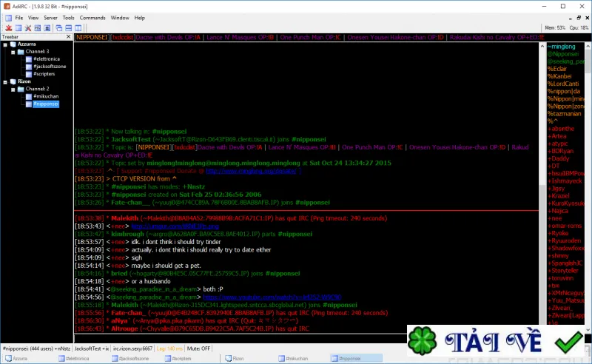Image resolution: width=592 pixels, height=364 pixels.
Task: Open the server list toolbar icon
Action: pyautogui.click(x=18, y=28)
